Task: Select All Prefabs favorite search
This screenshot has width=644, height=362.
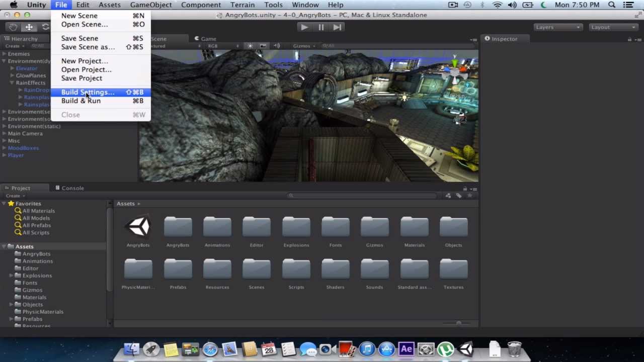Action: click(36, 225)
